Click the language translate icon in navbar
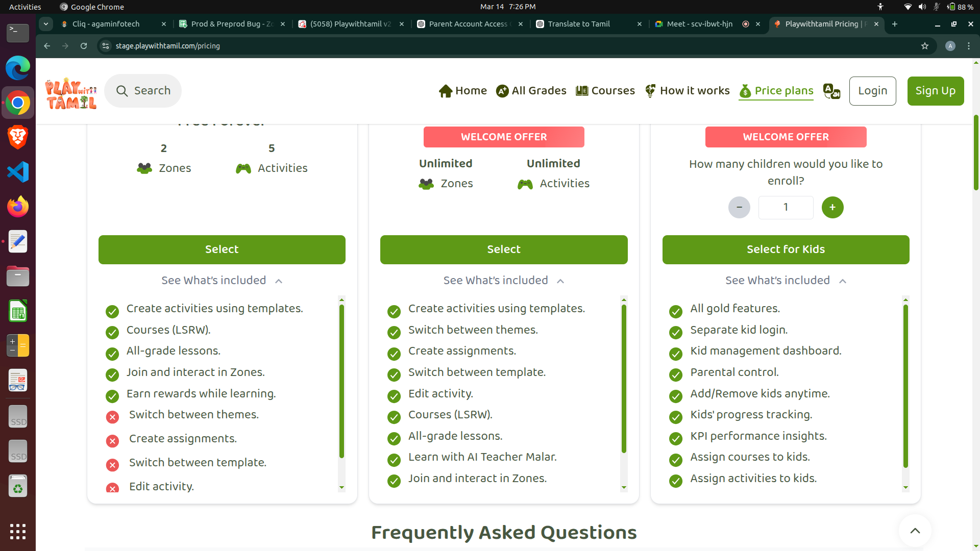The height and width of the screenshot is (551, 980). (x=831, y=91)
